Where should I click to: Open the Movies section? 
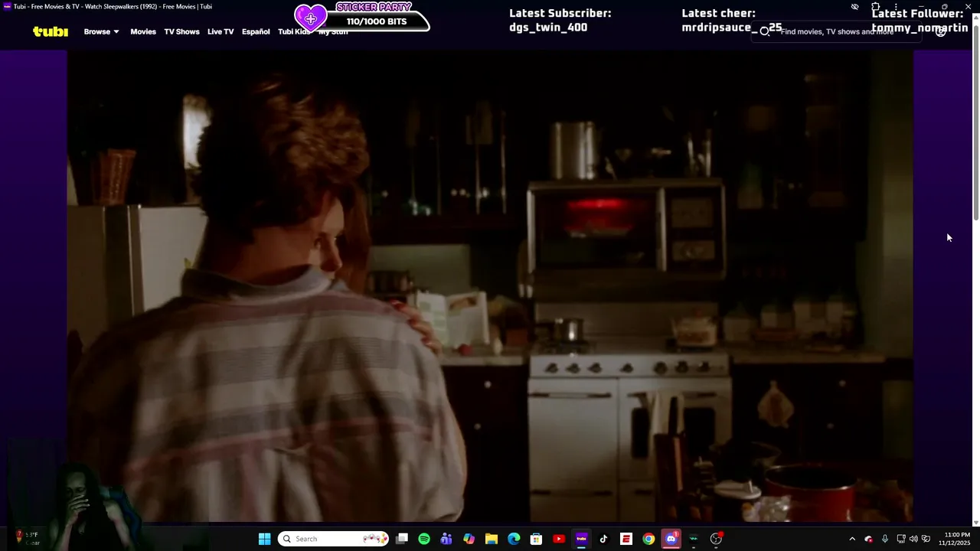[x=143, y=31]
